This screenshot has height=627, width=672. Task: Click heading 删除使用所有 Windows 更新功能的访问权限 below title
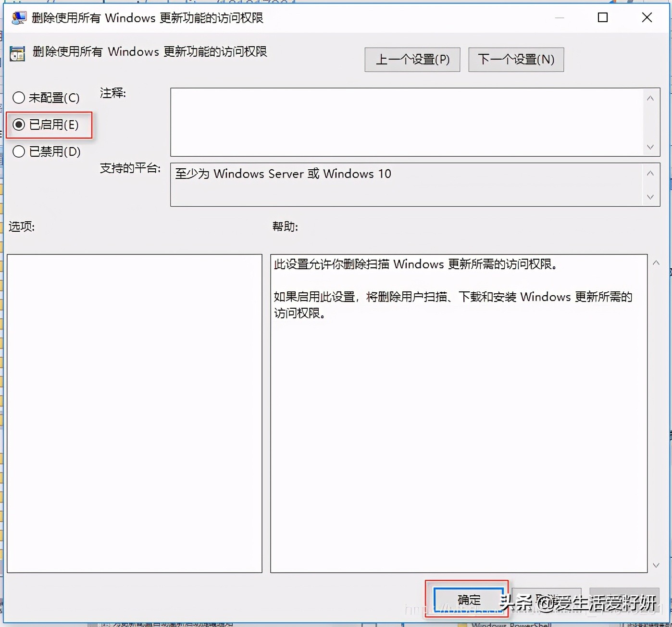coord(150,52)
